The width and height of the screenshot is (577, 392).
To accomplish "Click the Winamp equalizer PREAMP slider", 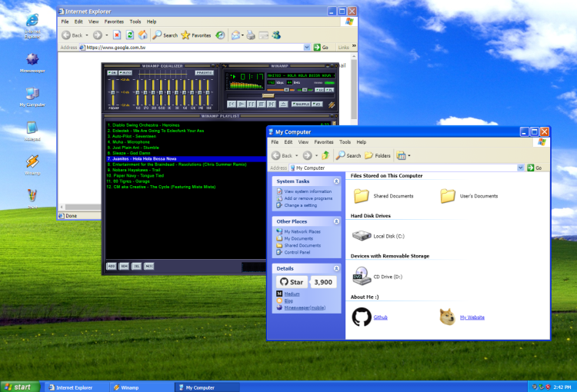I will [x=113, y=92].
